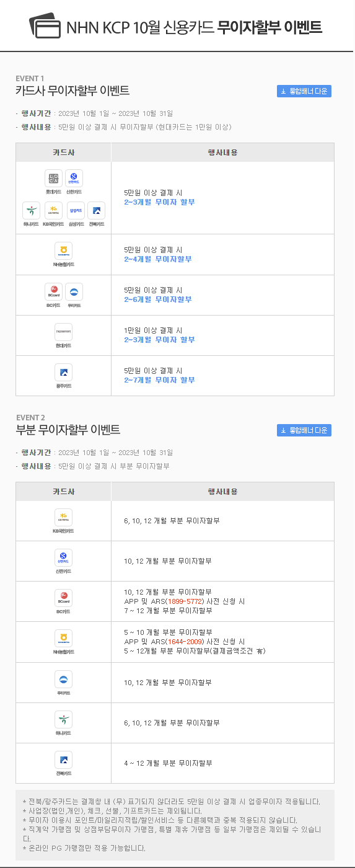Click the '4 ~ 12 개월 부분 무이자할부' text
This screenshot has width=355, height=868.
(x=168, y=763)
